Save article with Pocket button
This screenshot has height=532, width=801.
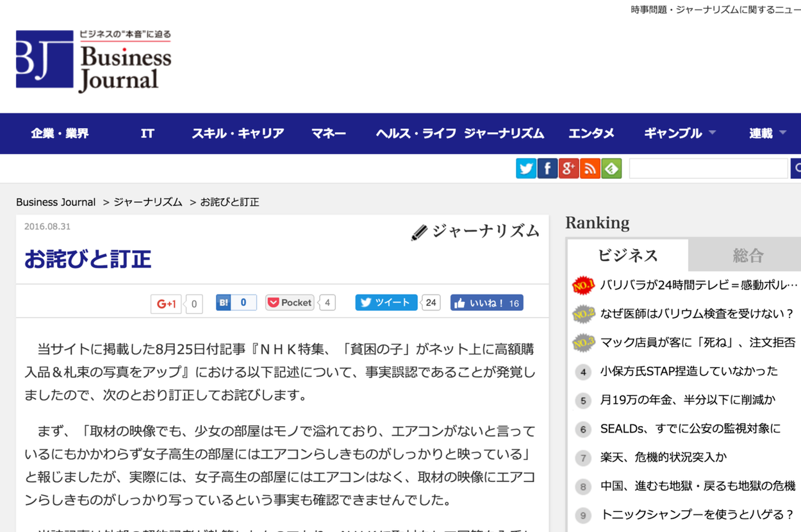pyautogui.click(x=290, y=303)
